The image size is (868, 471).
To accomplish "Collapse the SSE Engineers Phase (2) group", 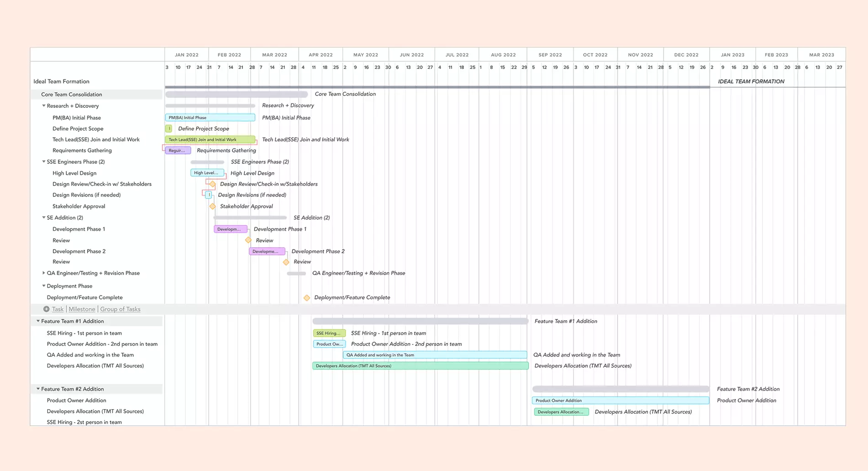I will point(44,162).
